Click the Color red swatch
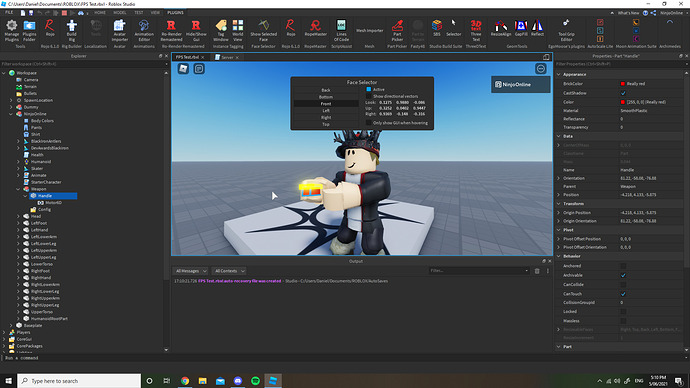 point(623,102)
